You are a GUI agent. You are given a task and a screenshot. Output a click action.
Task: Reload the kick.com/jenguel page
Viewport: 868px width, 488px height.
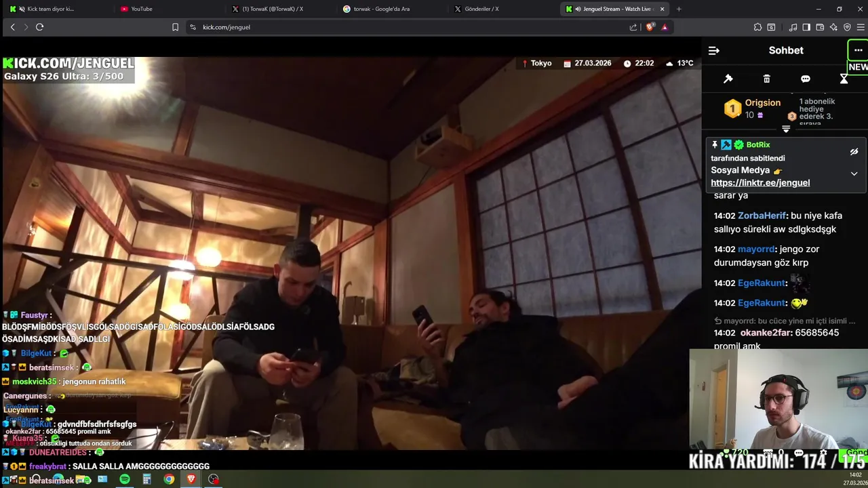point(39,27)
